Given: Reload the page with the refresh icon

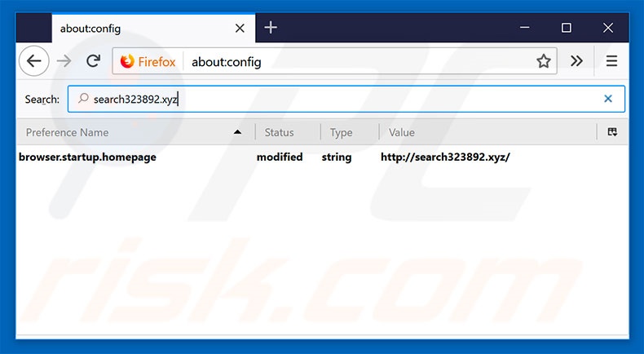Looking at the screenshot, I should pos(94,61).
